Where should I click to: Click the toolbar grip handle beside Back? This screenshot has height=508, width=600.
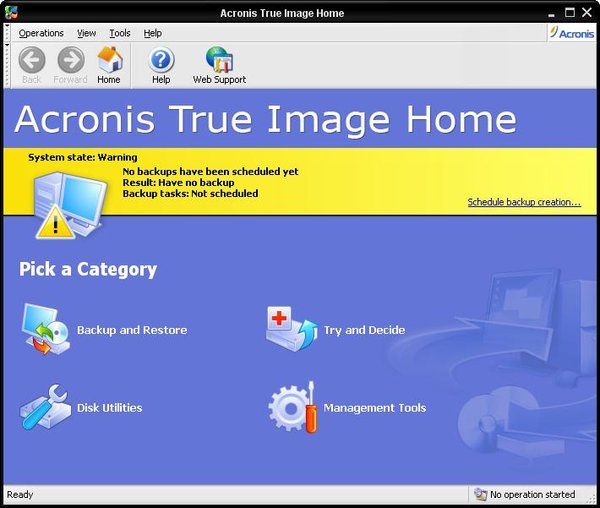pos(7,65)
